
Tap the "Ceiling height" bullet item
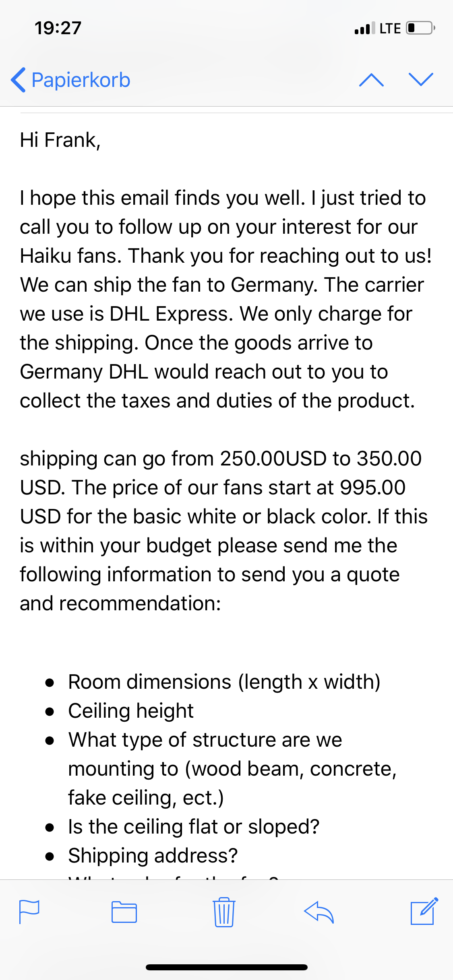pos(131,711)
